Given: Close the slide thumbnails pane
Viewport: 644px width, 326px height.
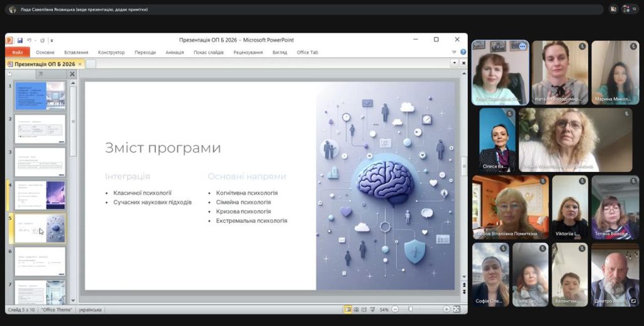Looking at the screenshot, I should coord(72,74).
